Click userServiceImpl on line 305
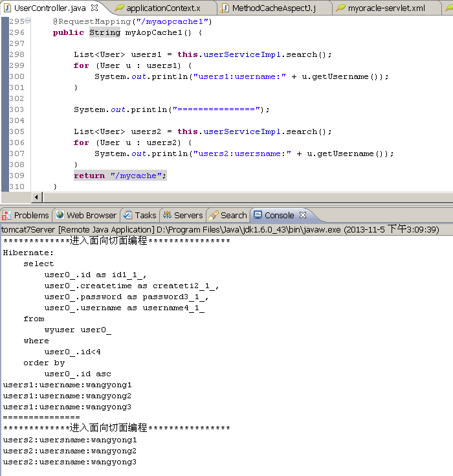453x476 pixels. (x=242, y=131)
